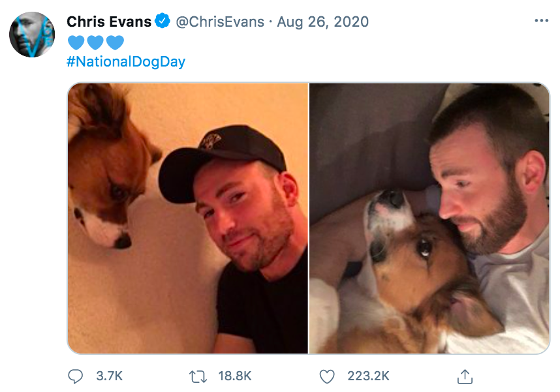View the 3.7K replies count

click(109, 376)
